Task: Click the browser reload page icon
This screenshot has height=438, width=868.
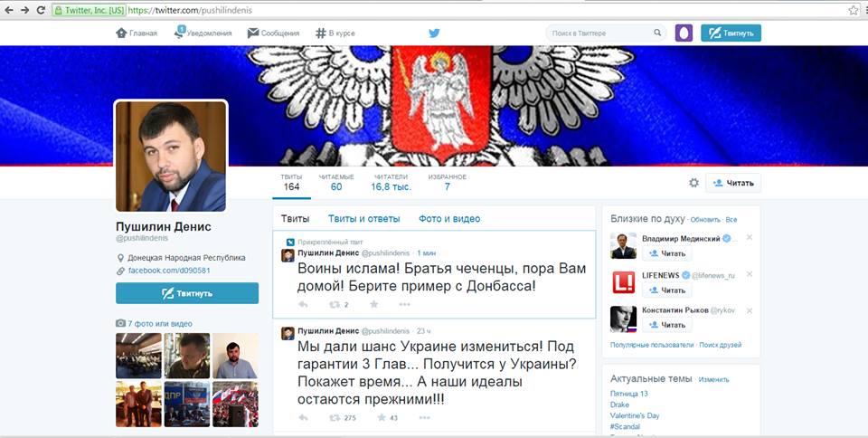Action: tap(41, 10)
